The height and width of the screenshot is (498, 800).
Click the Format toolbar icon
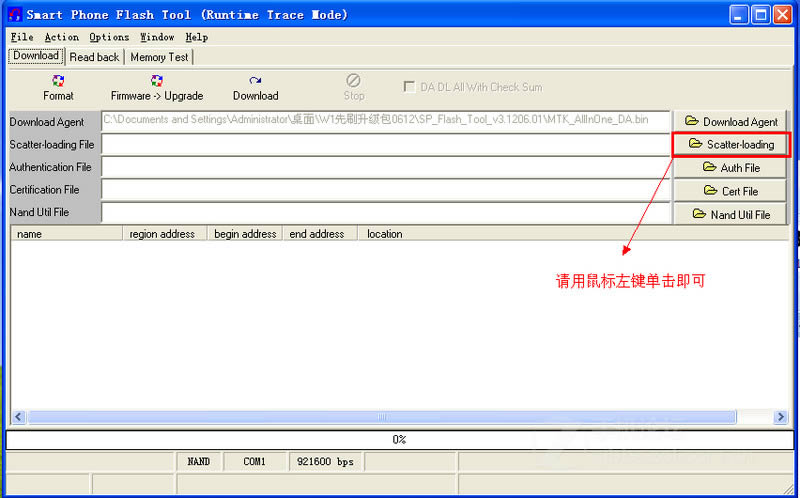pyautogui.click(x=58, y=81)
